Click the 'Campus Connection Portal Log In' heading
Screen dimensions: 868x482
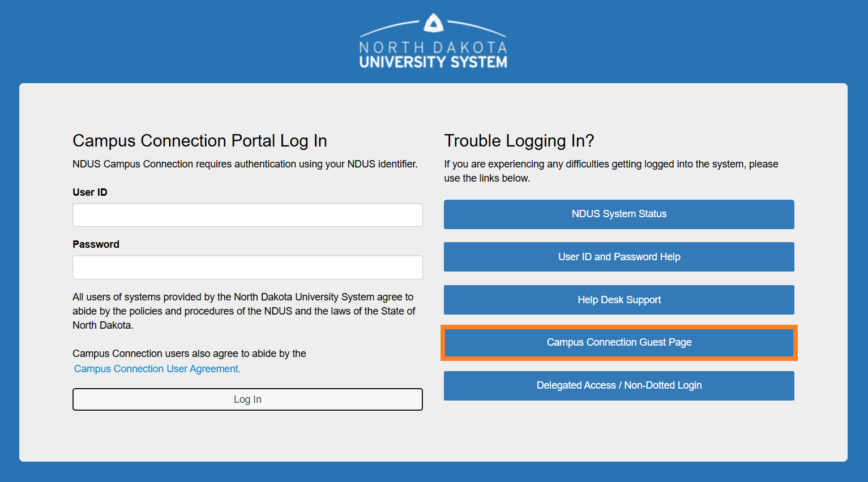click(x=200, y=140)
